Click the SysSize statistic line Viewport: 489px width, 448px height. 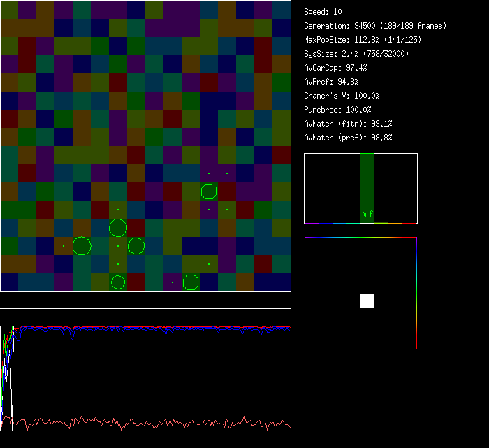click(356, 54)
